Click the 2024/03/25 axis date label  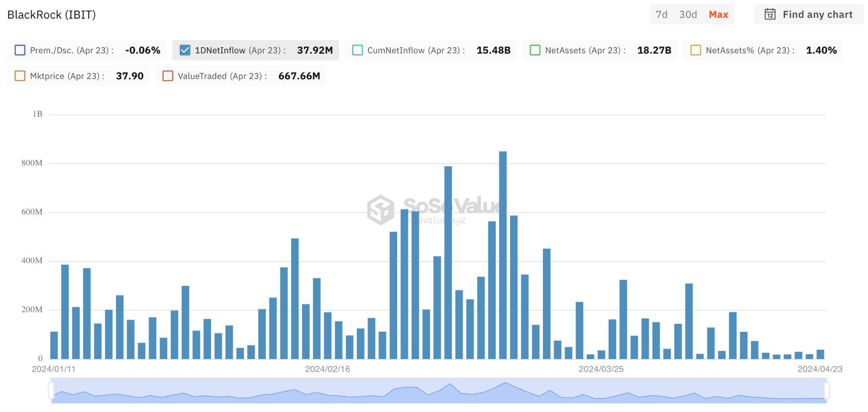click(601, 369)
